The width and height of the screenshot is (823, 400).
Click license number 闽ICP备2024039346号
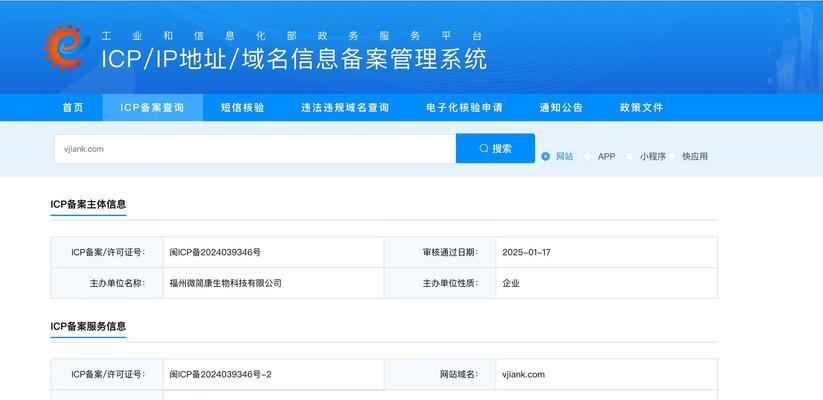pyautogui.click(x=215, y=252)
